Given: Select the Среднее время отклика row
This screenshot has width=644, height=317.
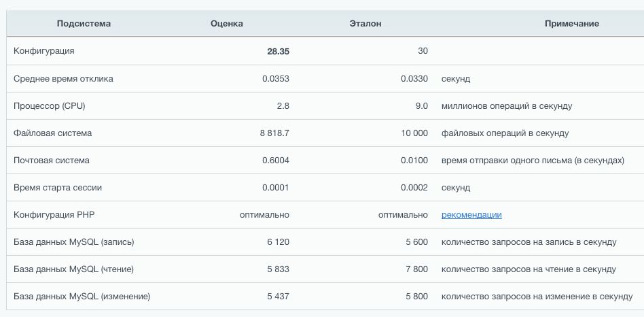Looking at the screenshot, I should 63,79.
